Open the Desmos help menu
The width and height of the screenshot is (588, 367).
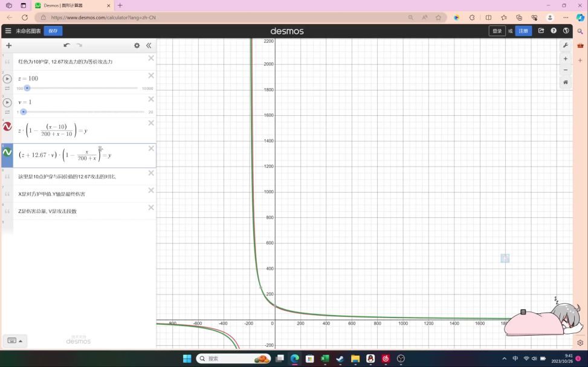point(554,31)
